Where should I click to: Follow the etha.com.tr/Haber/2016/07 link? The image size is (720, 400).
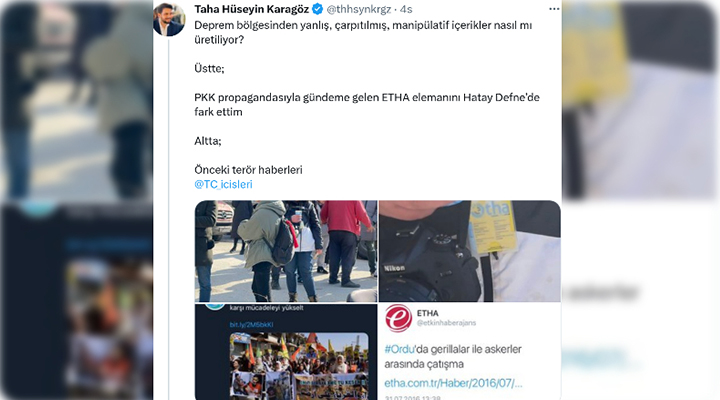tap(453, 383)
